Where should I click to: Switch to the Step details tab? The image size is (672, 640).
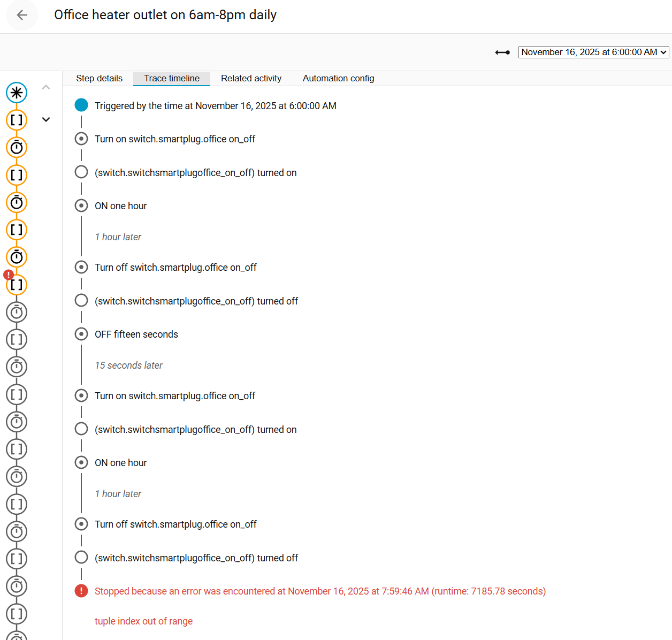coord(99,78)
